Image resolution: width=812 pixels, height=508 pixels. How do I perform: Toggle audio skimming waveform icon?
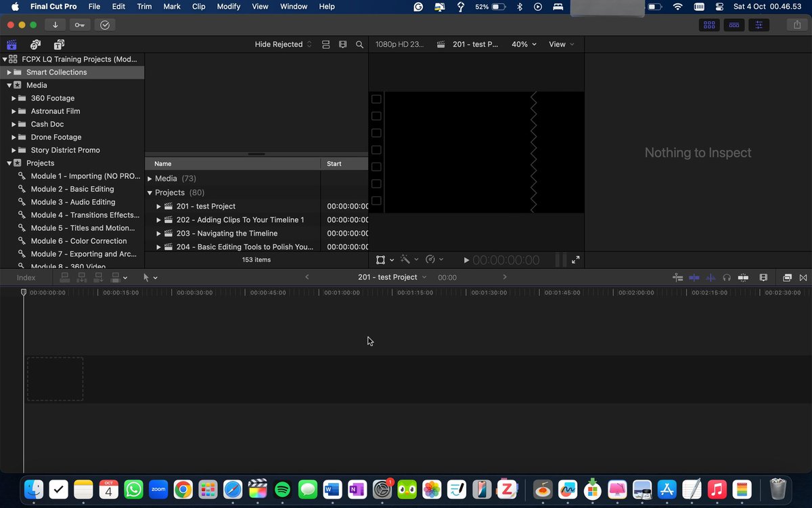[x=710, y=278]
